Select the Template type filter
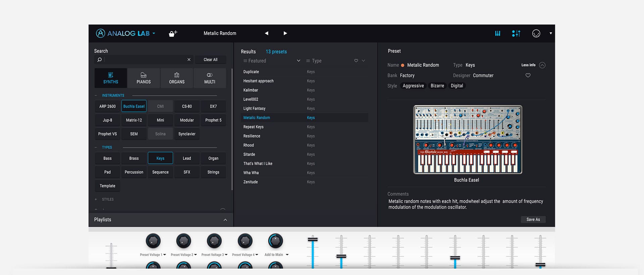 [107, 186]
